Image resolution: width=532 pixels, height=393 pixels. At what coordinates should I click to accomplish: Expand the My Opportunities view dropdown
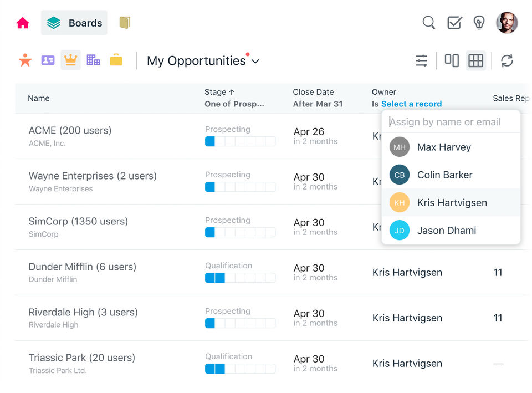203,61
